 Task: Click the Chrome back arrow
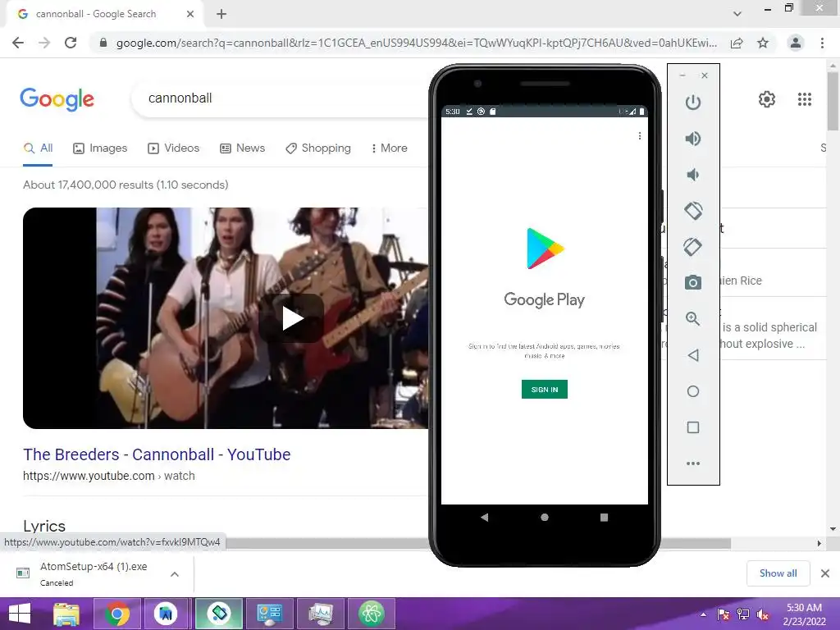tap(18, 43)
